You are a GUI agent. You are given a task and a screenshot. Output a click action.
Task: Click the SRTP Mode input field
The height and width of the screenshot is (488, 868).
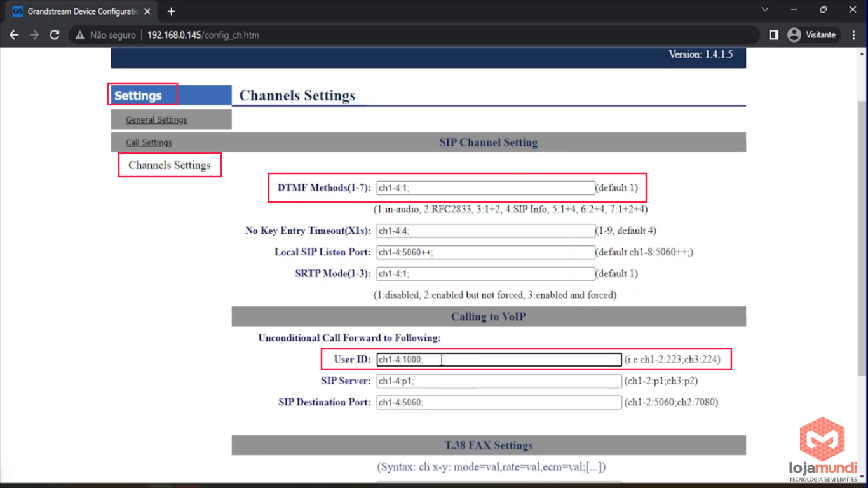click(485, 274)
